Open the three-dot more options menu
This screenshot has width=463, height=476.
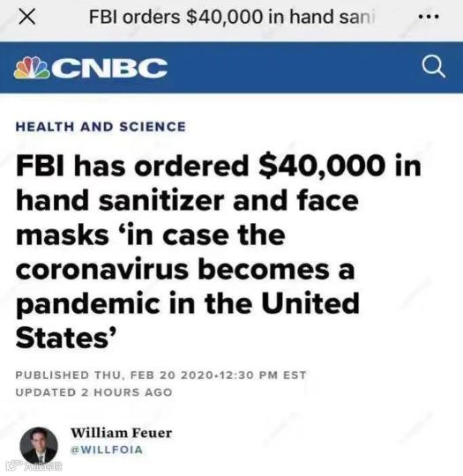pyautogui.click(x=429, y=17)
